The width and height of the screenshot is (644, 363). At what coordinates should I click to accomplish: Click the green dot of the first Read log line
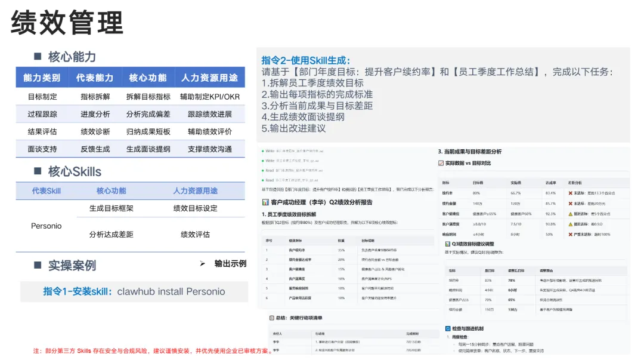[263, 171]
